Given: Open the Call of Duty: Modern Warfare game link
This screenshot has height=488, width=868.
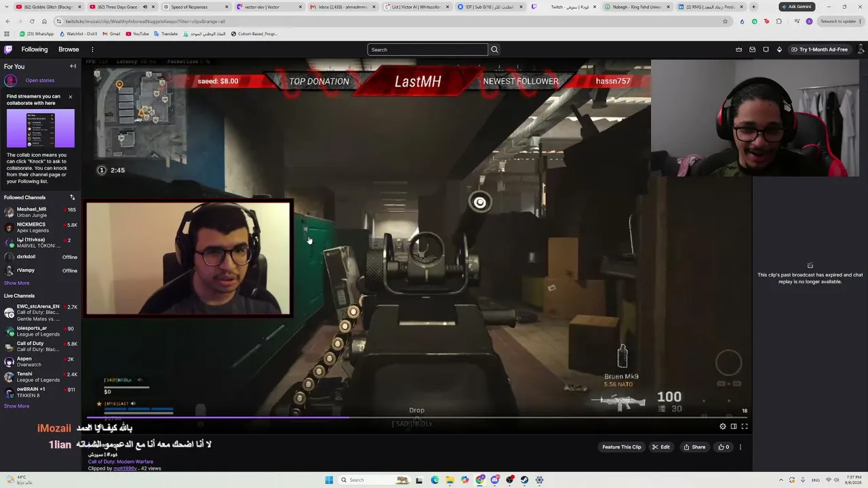Looking at the screenshot, I should pos(120,462).
